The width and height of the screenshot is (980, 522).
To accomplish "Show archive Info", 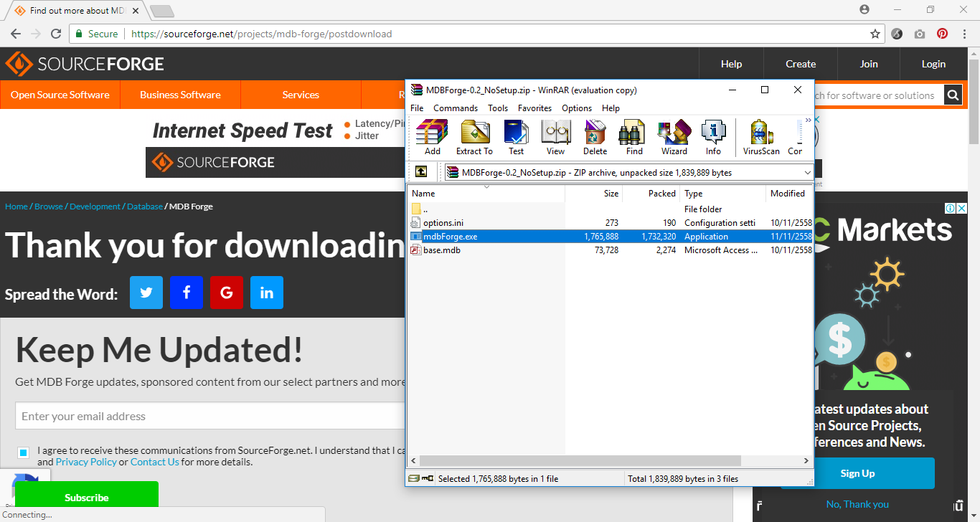I will 713,137.
